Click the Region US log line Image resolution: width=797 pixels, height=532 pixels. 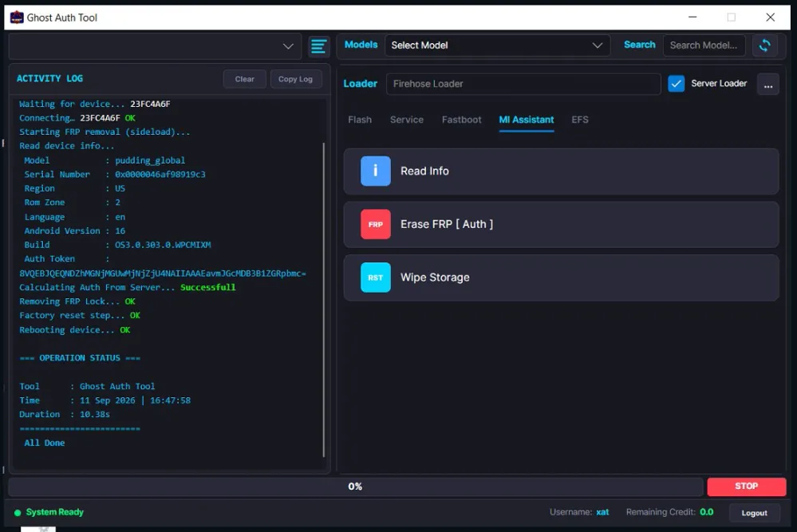(75, 188)
